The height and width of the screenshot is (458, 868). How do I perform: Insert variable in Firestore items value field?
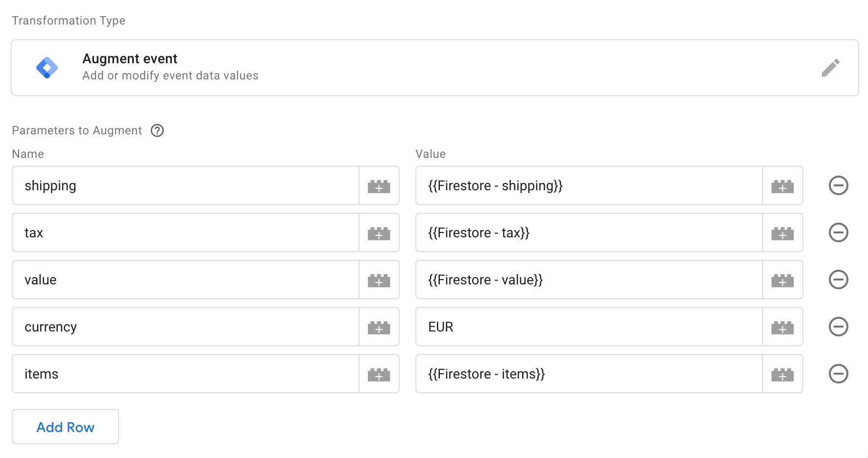coord(783,374)
